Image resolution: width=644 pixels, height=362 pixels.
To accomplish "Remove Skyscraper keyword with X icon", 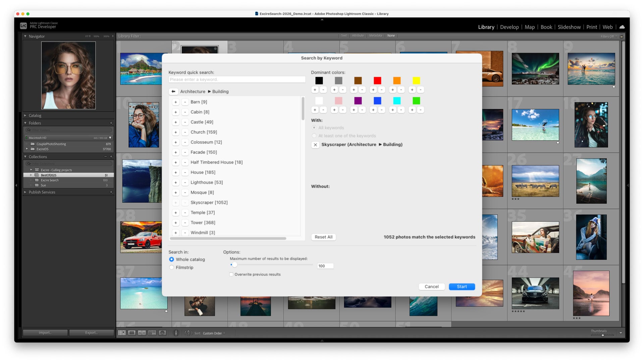I will (315, 145).
